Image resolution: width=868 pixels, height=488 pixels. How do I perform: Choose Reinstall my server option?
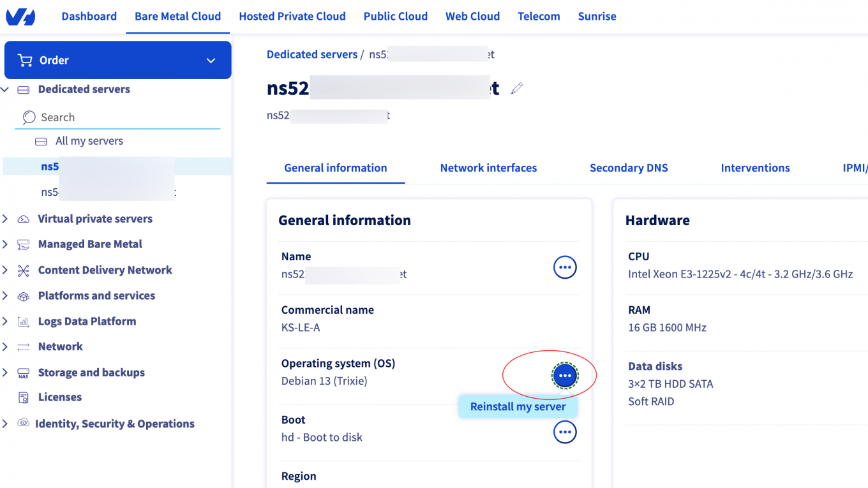click(x=518, y=407)
